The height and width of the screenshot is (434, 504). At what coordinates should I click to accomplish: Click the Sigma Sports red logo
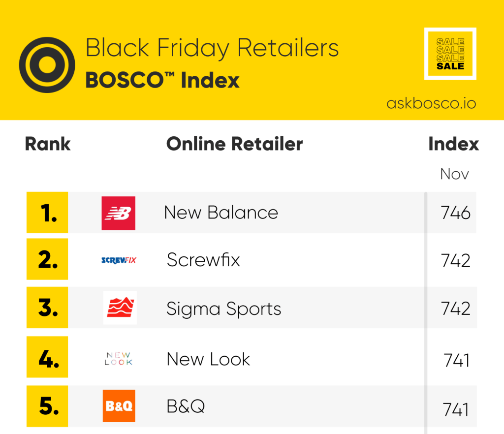[x=120, y=308]
